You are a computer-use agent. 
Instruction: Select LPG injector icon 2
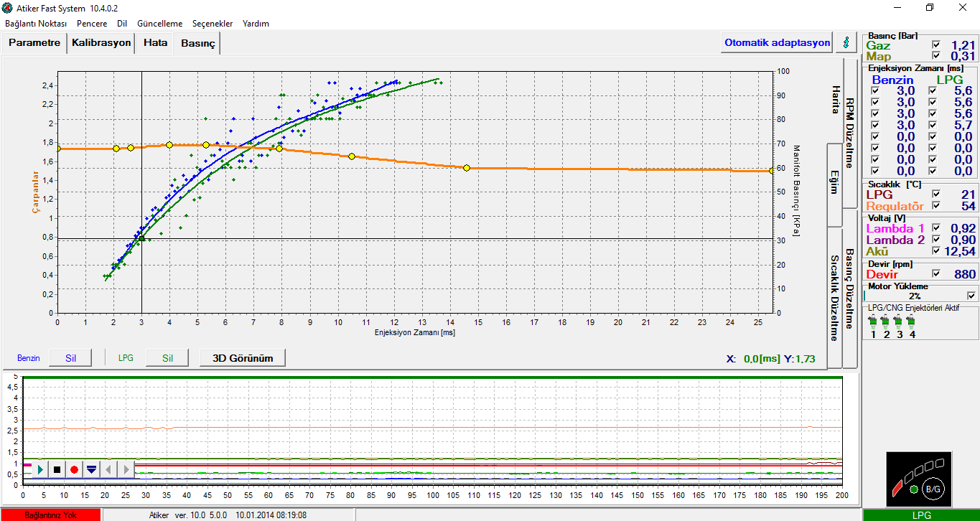(886, 322)
